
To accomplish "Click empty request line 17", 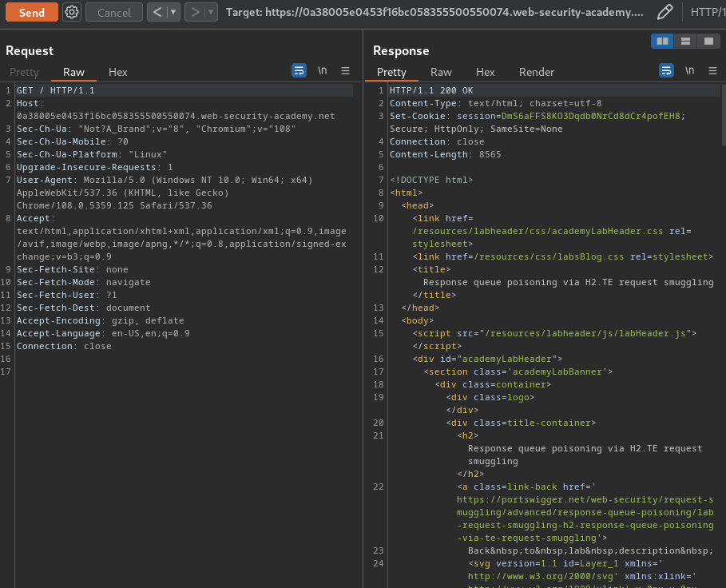I will tap(184, 371).
